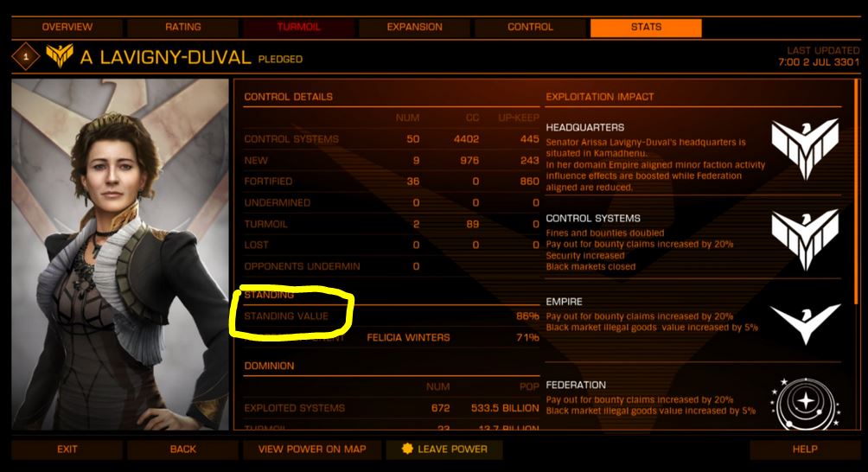Open the Overview tab

67,27
